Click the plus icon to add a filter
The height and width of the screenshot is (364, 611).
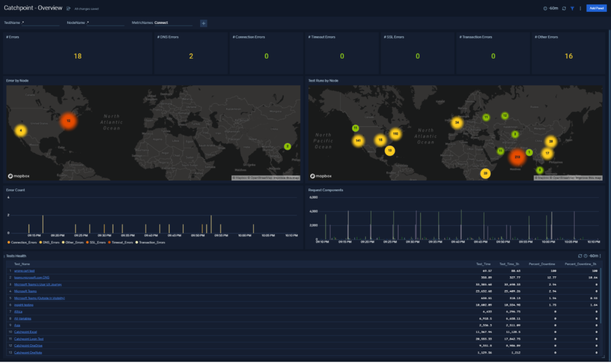point(203,23)
